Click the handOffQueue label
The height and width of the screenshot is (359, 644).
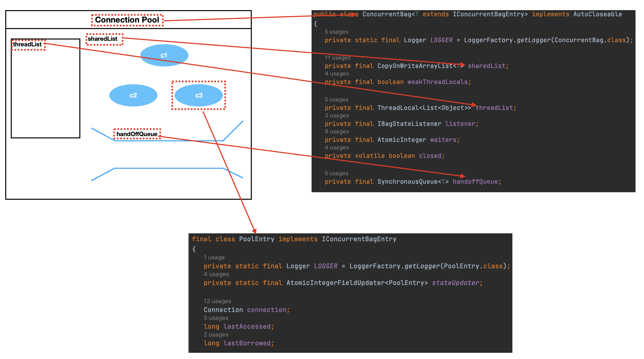click(x=137, y=134)
